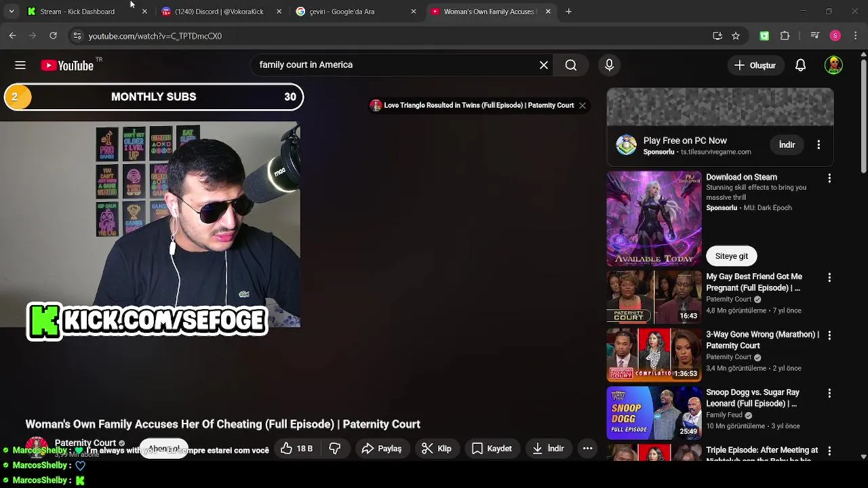
Task: Click İndir on Play Free ad
Action: (x=787, y=144)
